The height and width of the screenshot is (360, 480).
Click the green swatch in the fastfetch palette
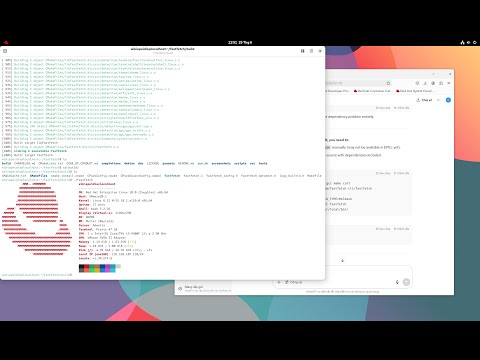pos(92,268)
